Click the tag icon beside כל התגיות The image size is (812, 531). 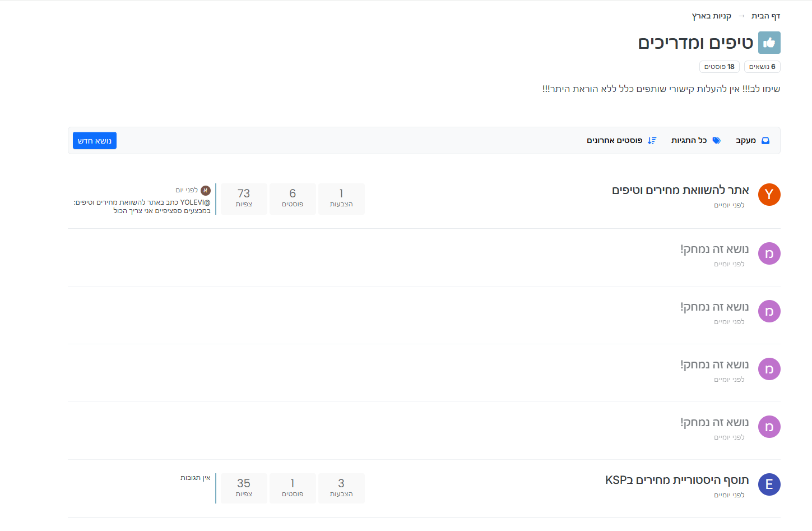point(716,141)
